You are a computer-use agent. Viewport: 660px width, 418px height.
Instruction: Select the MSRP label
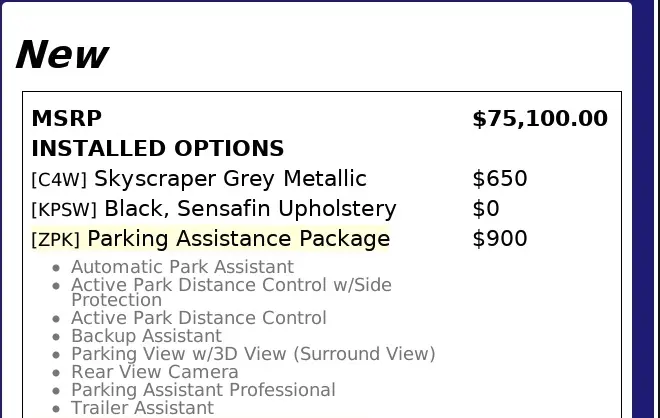click(x=66, y=119)
